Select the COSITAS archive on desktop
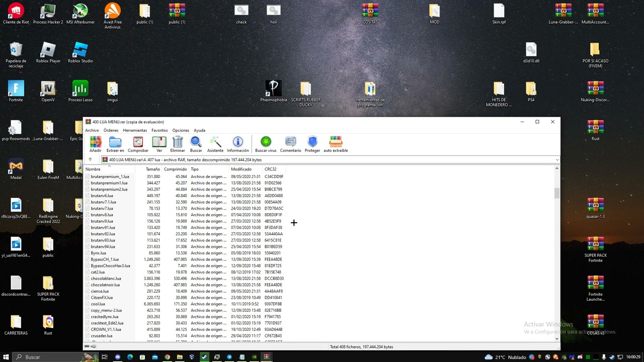This screenshot has width=644, height=362. 370,14
